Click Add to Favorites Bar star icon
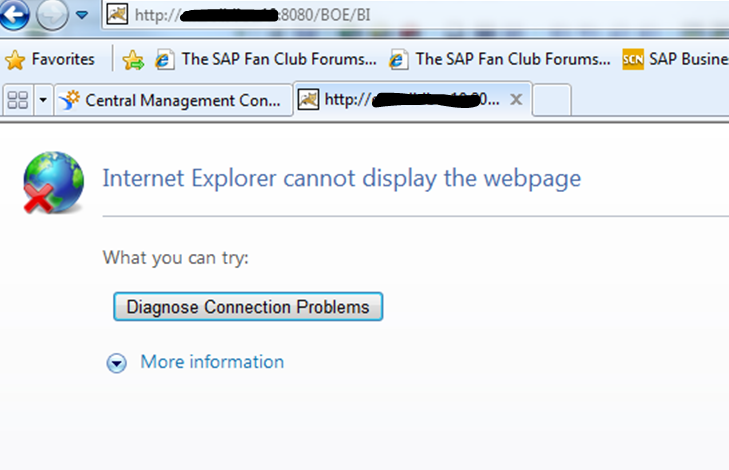729x470 pixels. (x=133, y=60)
